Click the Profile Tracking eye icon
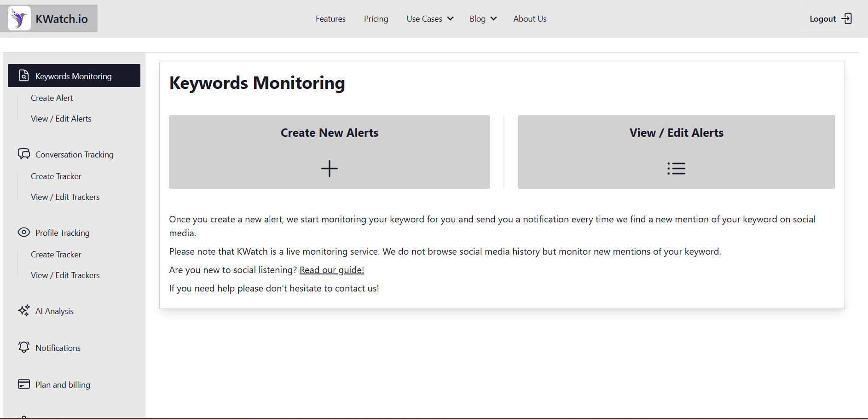Screen dimensions: 868x419 tap(24, 232)
